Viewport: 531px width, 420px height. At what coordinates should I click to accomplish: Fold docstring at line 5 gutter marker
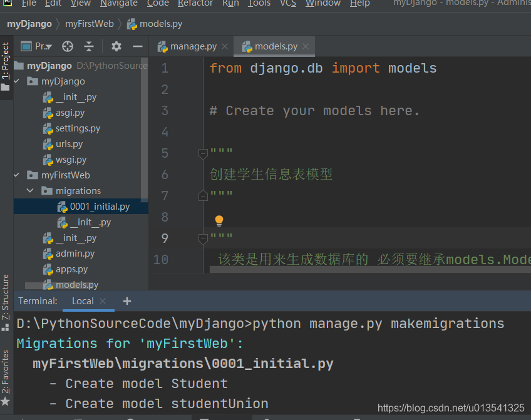(x=203, y=154)
